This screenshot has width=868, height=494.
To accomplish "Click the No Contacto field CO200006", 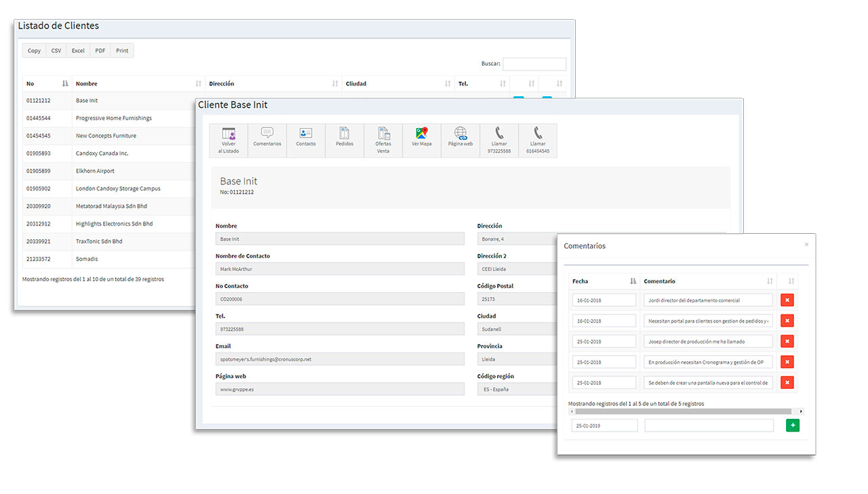I will 340,299.
